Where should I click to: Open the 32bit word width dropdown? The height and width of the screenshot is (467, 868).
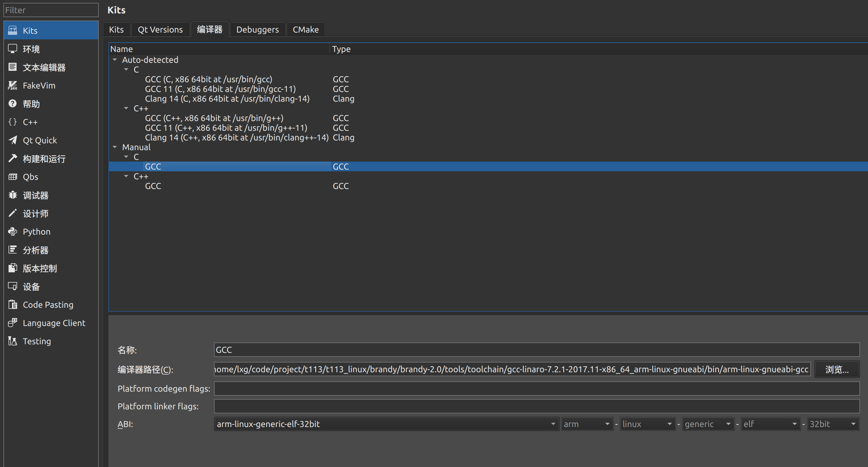(833, 424)
